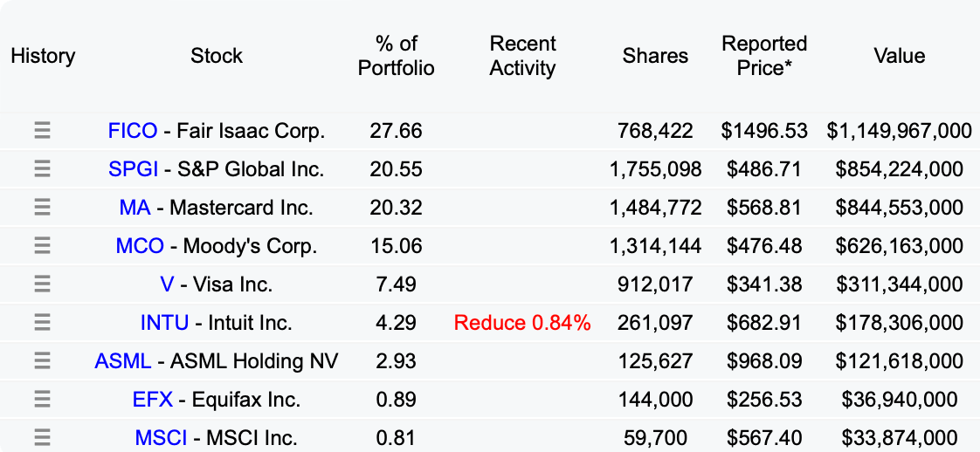This screenshot has width=980, height=452.
Task: Open the SPGI ticker link
Action: coord(134,169)
